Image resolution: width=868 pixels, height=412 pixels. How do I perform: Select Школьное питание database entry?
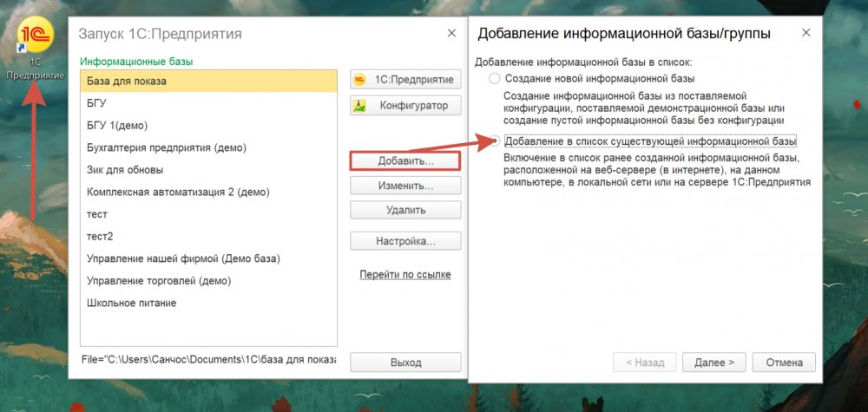pyautogui.click(x=208, y=303)
